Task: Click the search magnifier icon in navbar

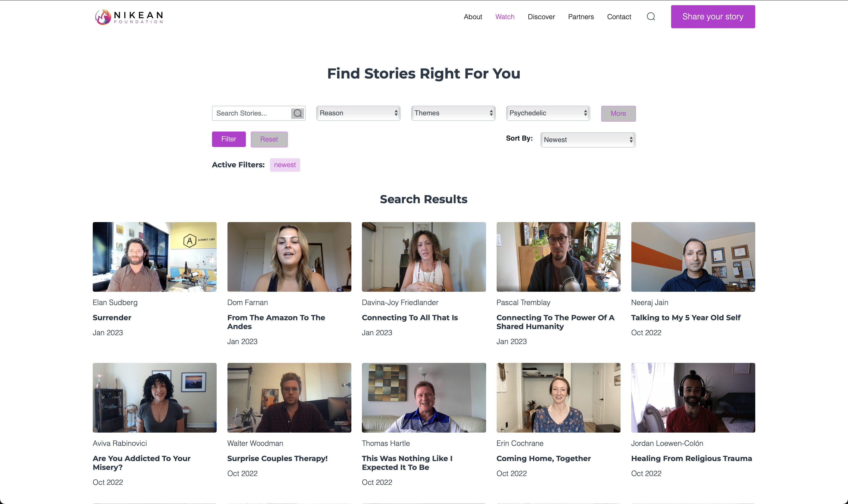Action: pos(651,16)
